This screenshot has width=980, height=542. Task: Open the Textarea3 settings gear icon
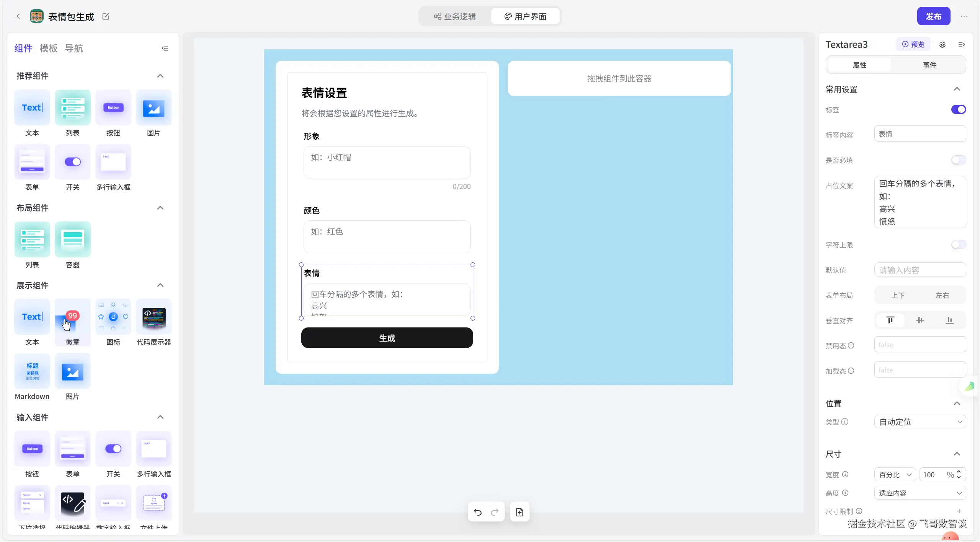pos(942,45)
